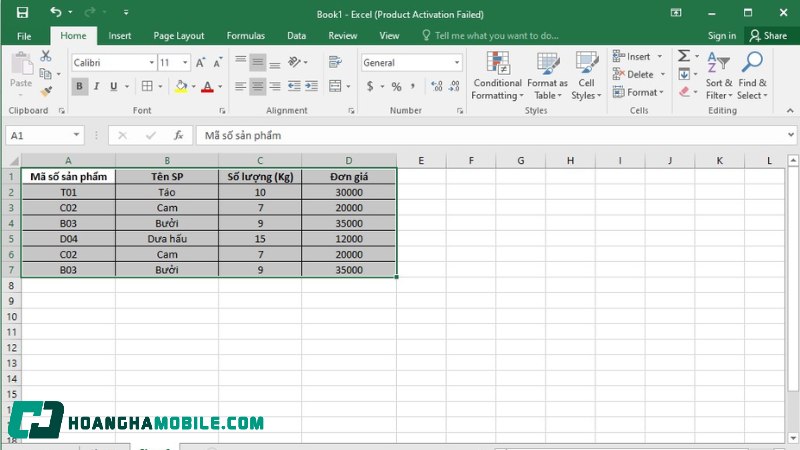Open the Font Color dropdown arrow
This screenshot has height=450, width=800.
[x=220, y=87]
